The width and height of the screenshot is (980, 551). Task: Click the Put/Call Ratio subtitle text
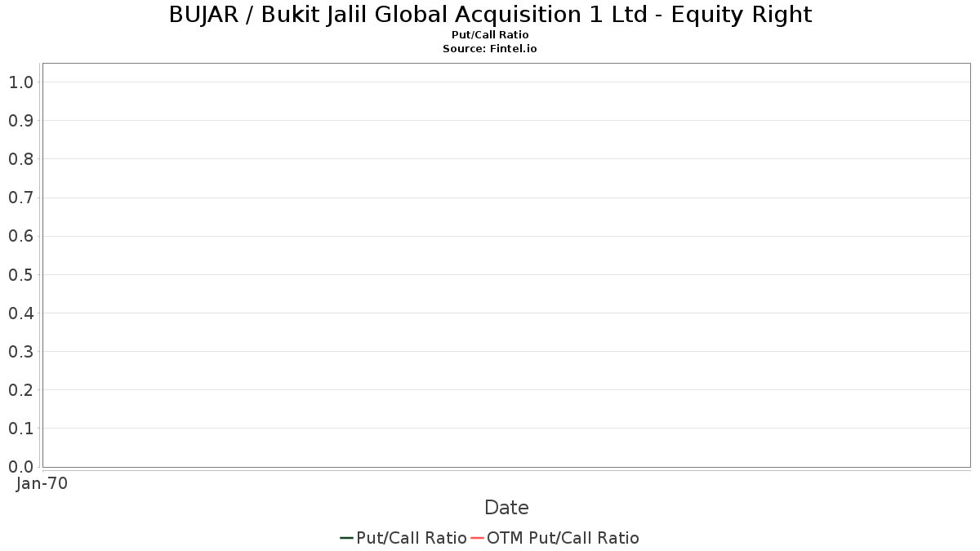[x=490, y=35]
